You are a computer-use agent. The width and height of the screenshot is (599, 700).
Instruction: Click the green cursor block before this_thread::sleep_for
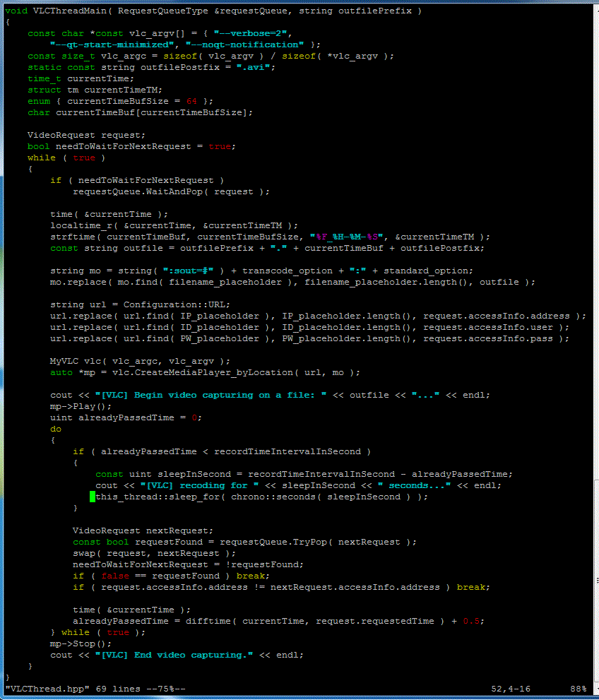click(93, 497)
